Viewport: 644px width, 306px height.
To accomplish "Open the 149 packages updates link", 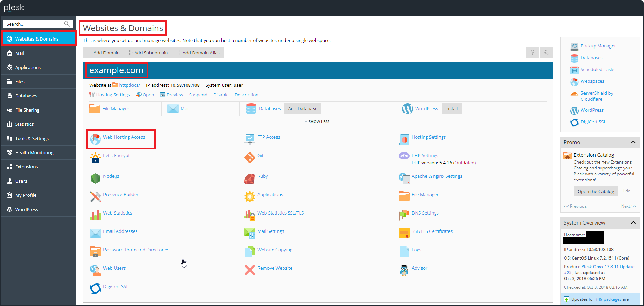I will point(608,299).
